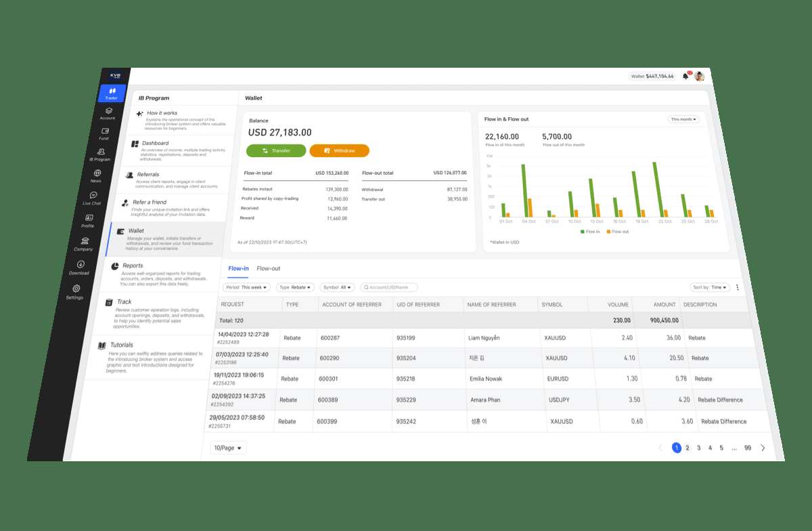The width and height of the screenshot is (812, 531).
Task: Open the Fund sidebar icon
Action: pyautogui.click(x=105, y=130)
